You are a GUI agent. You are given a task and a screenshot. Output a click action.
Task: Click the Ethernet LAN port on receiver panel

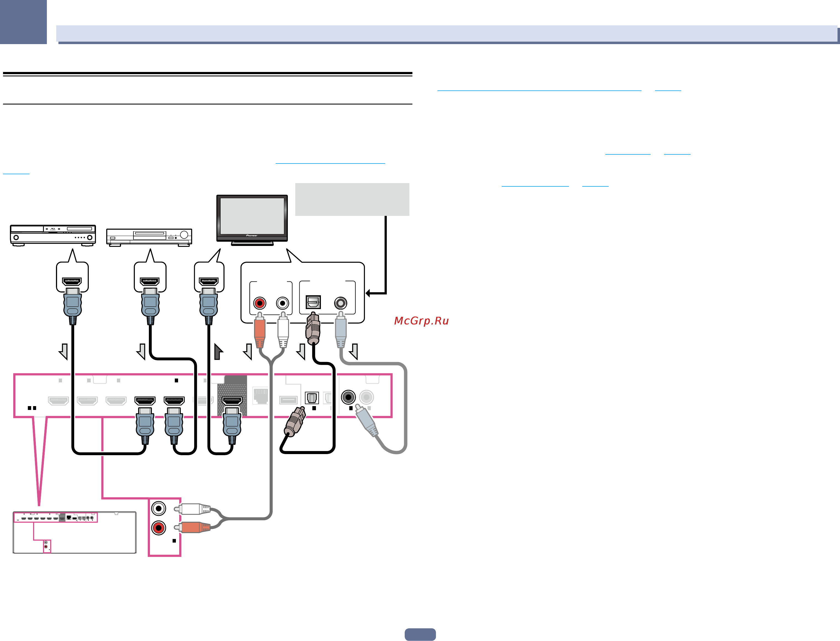click(x=261, y=396)
